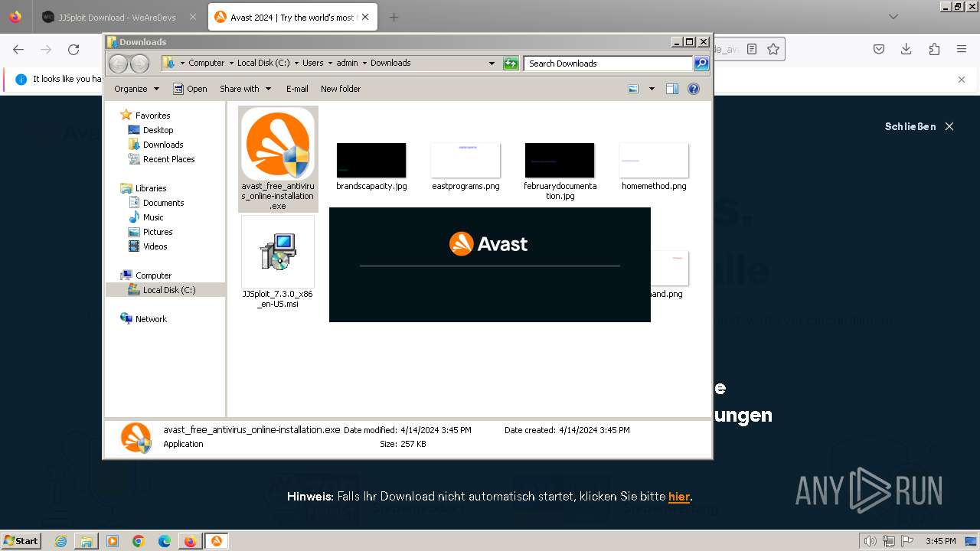Change view using the views icon
This screenshot has width=980, height=551.
click(x=633, y=89)
